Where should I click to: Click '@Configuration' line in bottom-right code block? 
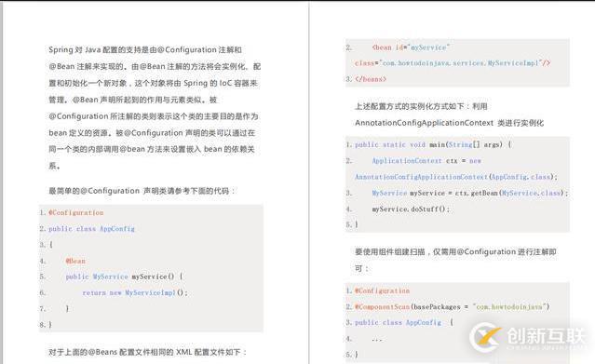[382, 290]
